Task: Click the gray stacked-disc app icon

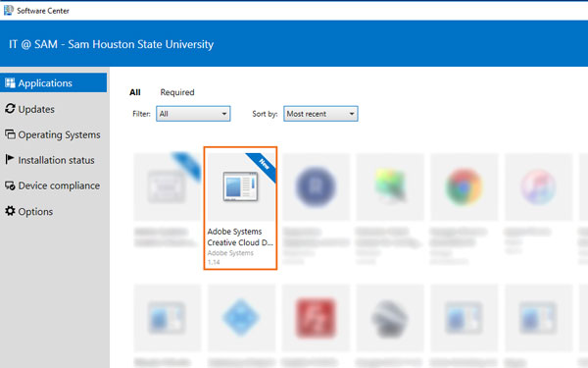Action: [390, 318]
